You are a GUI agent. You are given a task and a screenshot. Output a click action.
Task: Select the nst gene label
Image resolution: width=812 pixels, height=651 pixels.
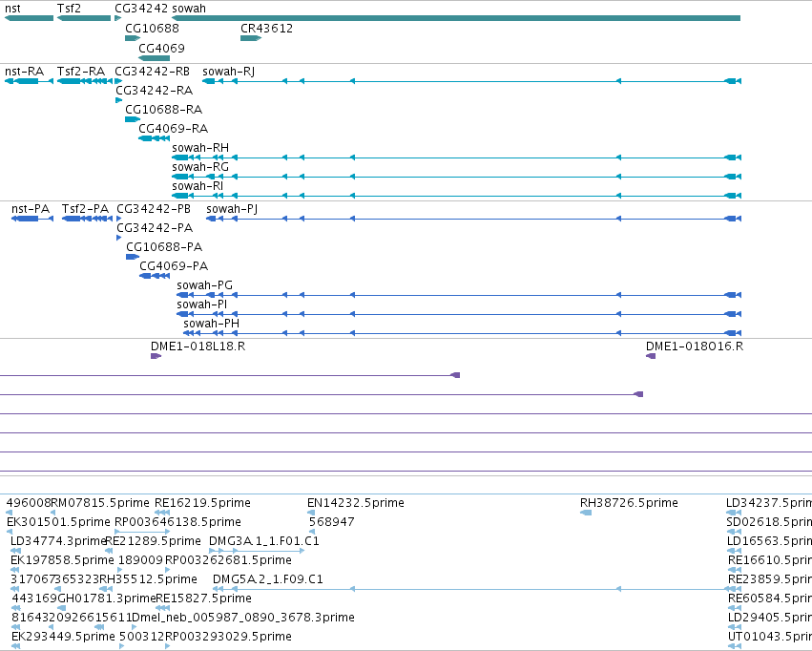(12, 9)
